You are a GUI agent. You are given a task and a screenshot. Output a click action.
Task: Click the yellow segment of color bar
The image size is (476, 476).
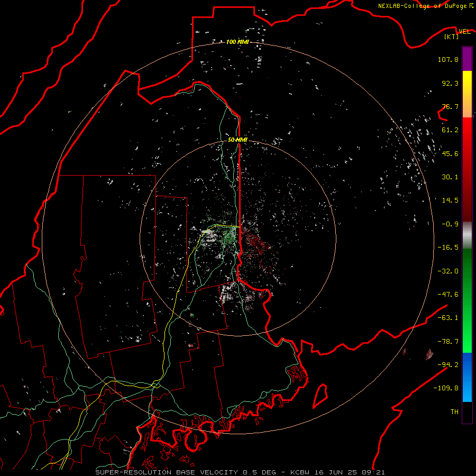click(467, 83)
